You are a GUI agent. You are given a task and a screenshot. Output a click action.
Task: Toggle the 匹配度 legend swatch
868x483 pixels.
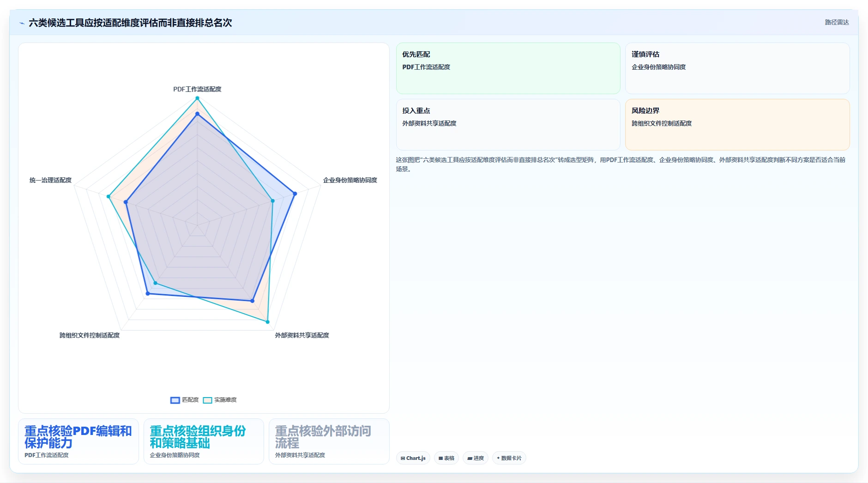pyautogui.click(x=175, y=400)
